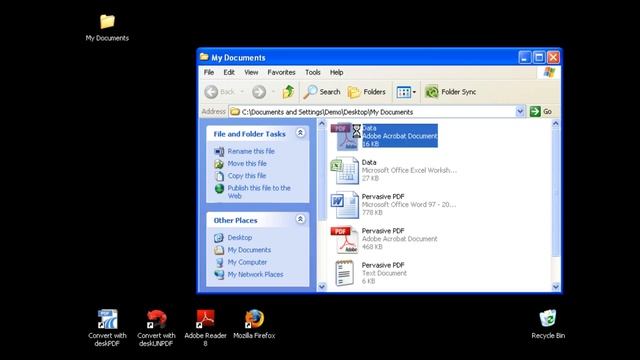Open the File menu
The height and width of the screenshot is (360, 640).
(x=209, y=72)
